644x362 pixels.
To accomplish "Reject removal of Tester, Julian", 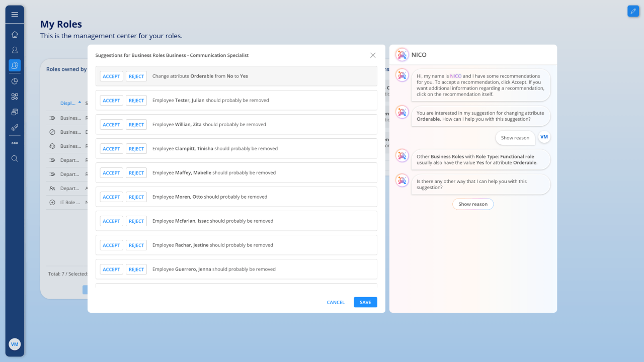I will pos(136,101).
